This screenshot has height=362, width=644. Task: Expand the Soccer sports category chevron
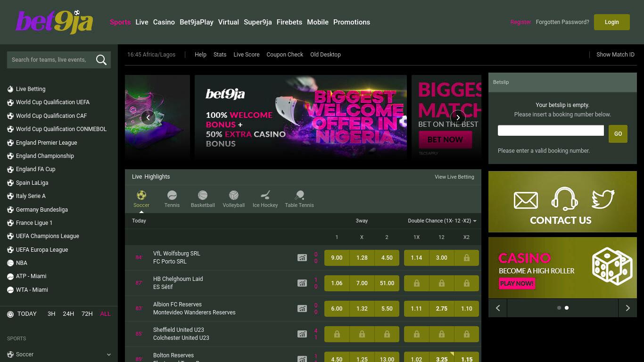coord(109,354)
